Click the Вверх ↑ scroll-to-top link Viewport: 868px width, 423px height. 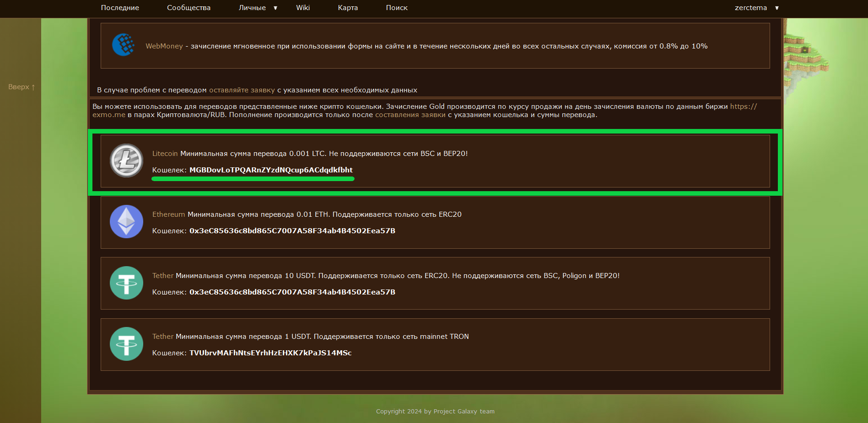click(x=22, y=87)
